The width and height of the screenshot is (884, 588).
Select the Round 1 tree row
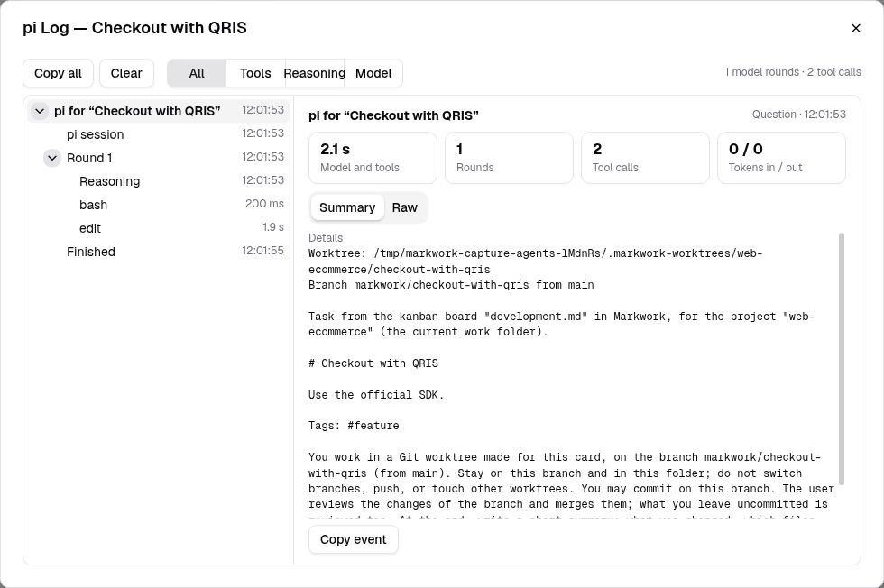159,158
